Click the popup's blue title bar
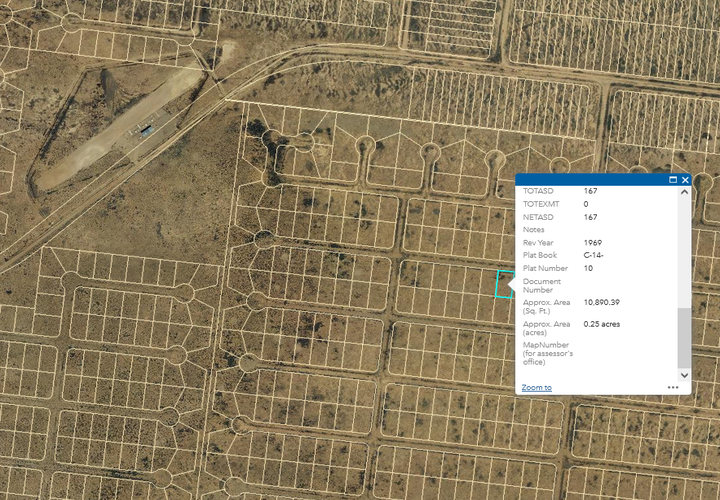The image size is (720, 500). click(590, 180)
